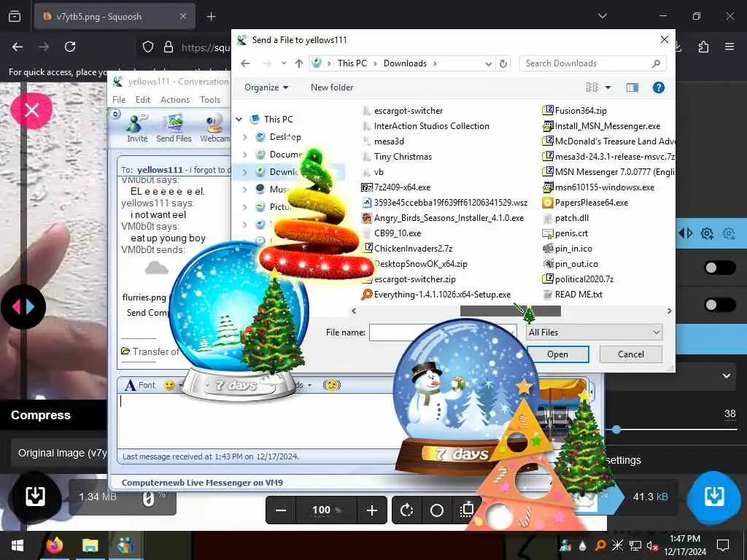Toggle the upper switch in Squoosh's right panel

(720, 268)
